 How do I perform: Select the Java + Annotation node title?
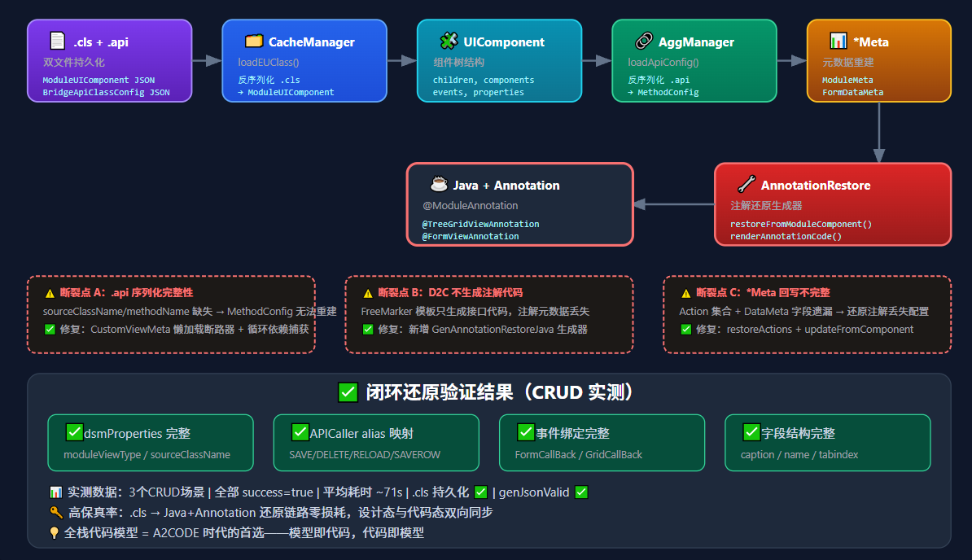click(506, 186)
